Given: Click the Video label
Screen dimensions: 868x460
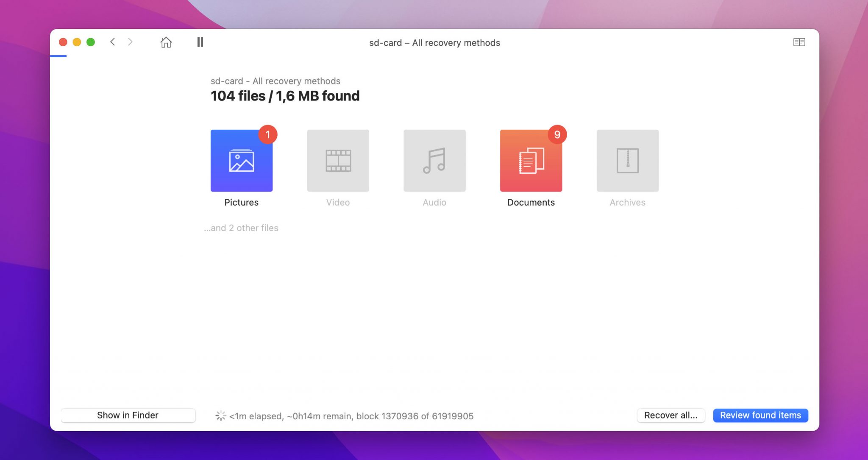Looking at the screenshot, I should click(338, 202).
